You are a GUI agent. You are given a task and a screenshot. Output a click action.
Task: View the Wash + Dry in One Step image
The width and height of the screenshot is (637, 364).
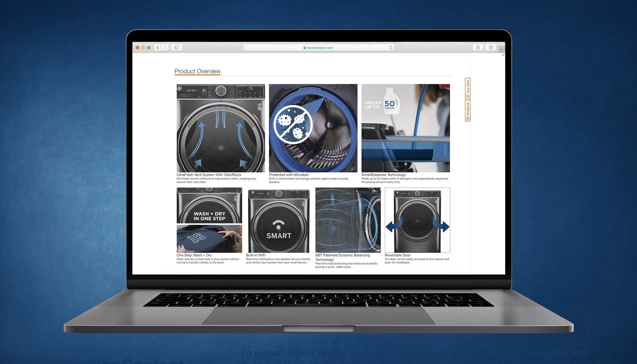209,205
